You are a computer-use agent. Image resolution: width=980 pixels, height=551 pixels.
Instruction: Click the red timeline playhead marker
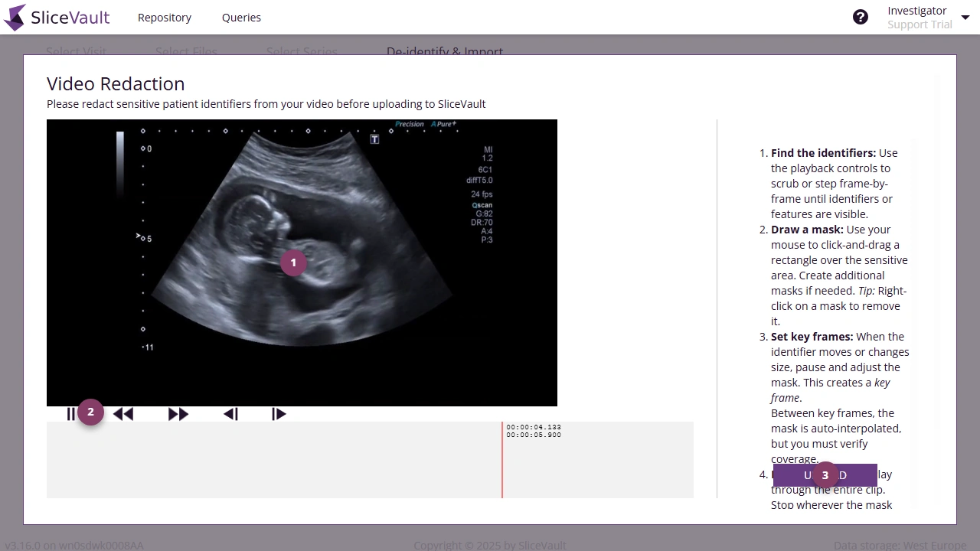coord(502,459)
